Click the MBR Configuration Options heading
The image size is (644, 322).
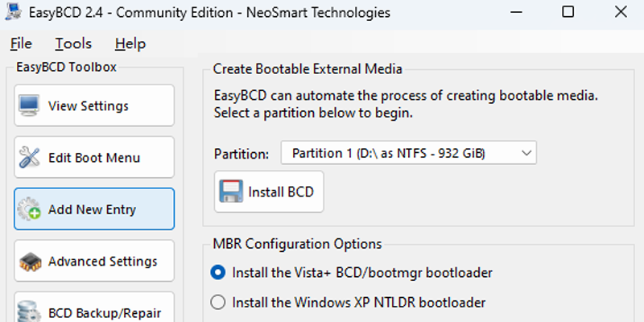tap(297, 244)
